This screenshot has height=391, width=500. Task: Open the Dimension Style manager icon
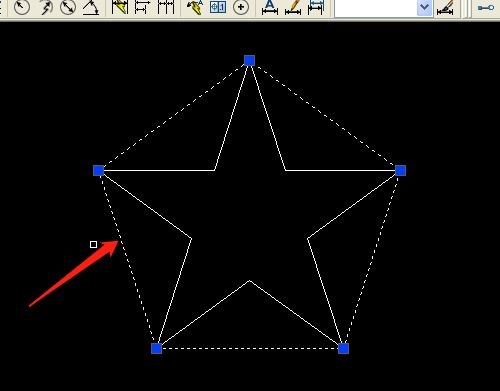(445, 7)
